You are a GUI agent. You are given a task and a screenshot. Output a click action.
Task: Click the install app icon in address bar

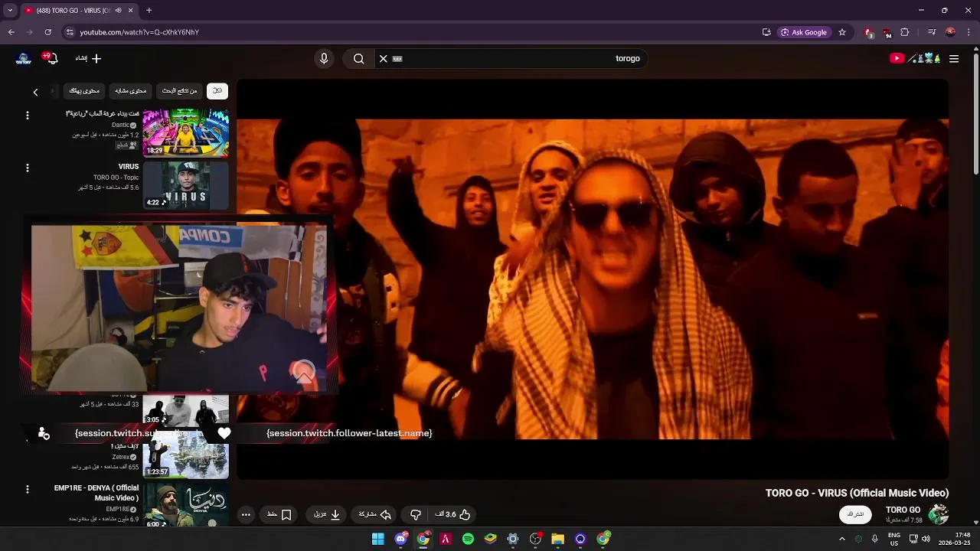pos(766,32)
